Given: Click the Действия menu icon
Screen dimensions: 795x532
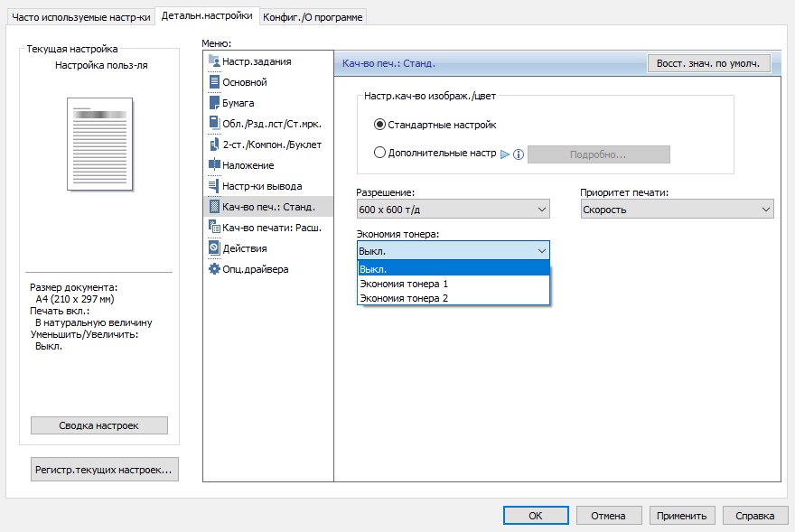Looking at the screenshot, I should (214, 248).
